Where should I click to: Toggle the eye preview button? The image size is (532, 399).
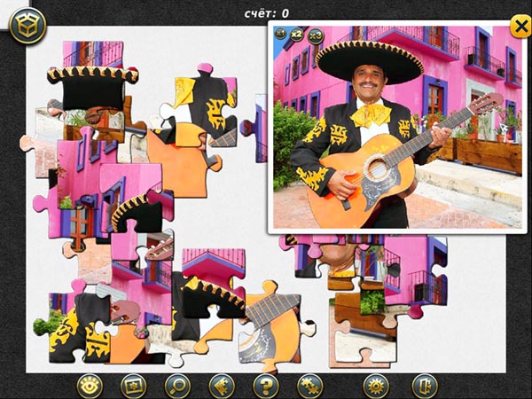tap(90, 386)
